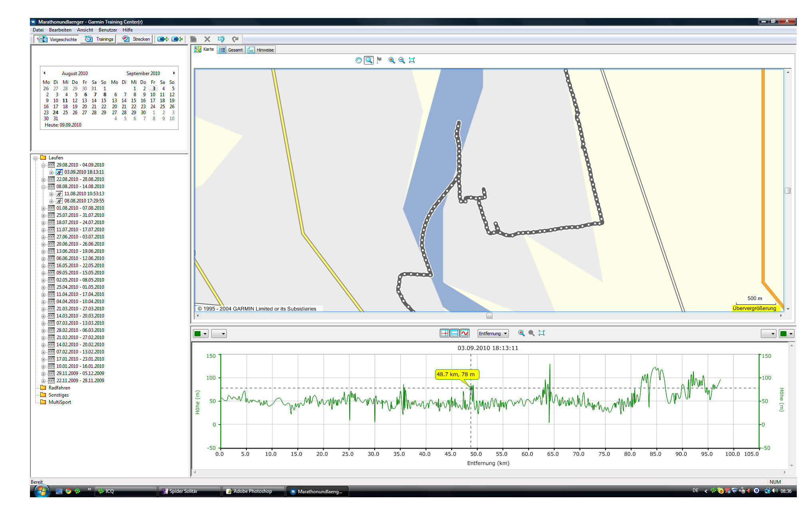Click the Strecken button
Screen dimensions: 808x532
coord(137,39)
